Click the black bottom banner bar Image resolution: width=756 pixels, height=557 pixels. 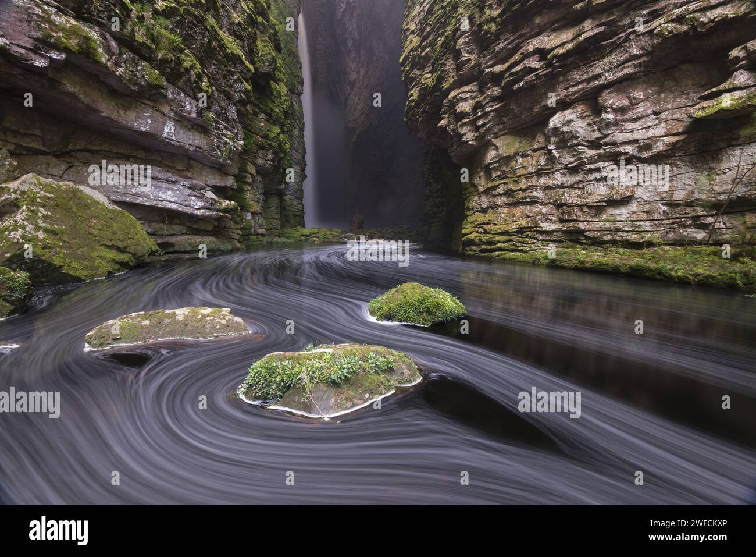378,531
